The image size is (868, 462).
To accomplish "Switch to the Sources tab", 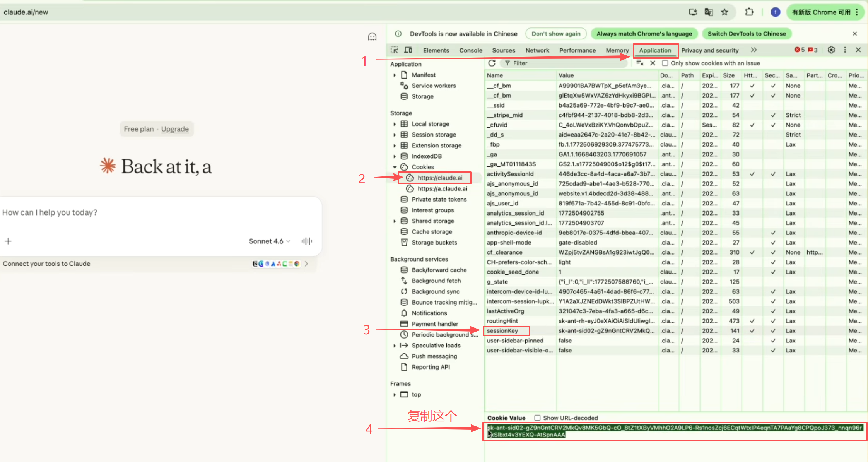I will [504, 50].
